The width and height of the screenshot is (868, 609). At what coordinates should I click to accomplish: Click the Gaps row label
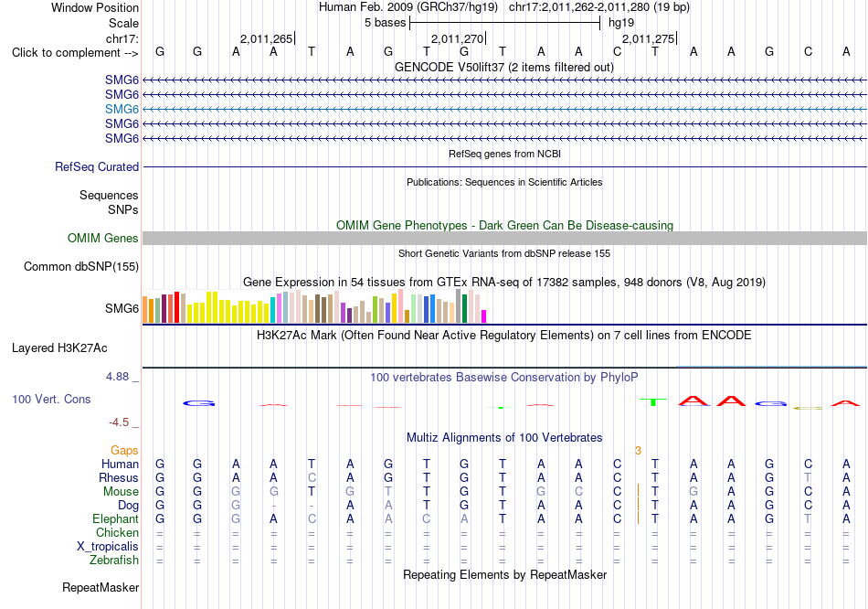click(x=124, y=451)
